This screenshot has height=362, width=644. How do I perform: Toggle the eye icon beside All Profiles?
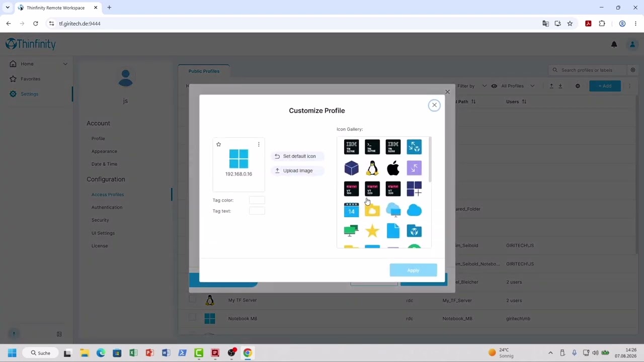point(494,86)
